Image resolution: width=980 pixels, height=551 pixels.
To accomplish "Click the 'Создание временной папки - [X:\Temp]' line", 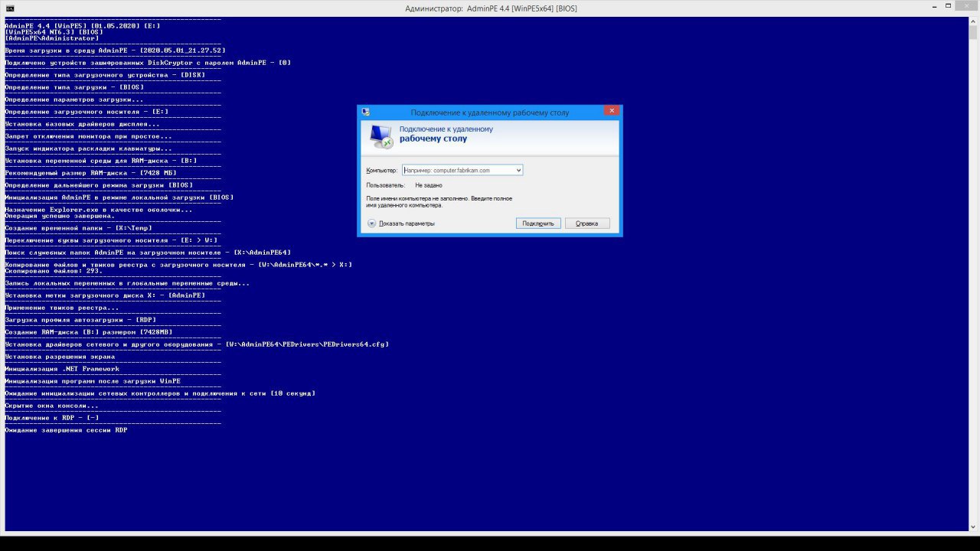I will pos(78,228).
